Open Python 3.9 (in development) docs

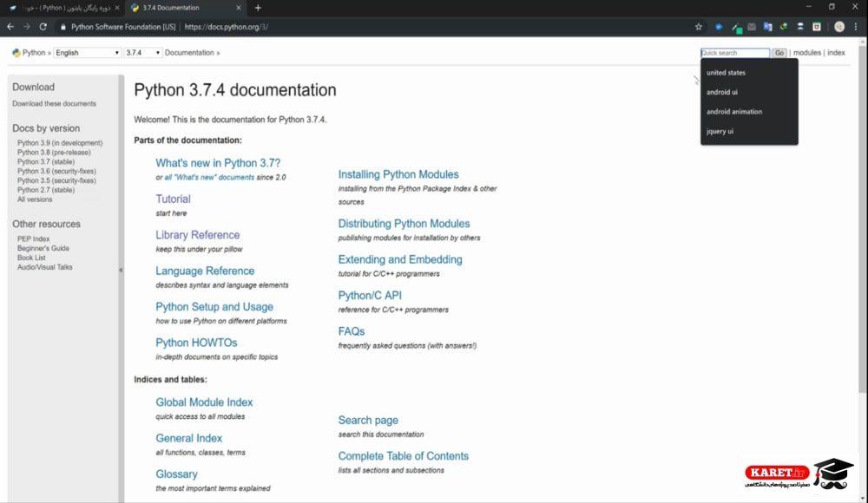[60, 143]
